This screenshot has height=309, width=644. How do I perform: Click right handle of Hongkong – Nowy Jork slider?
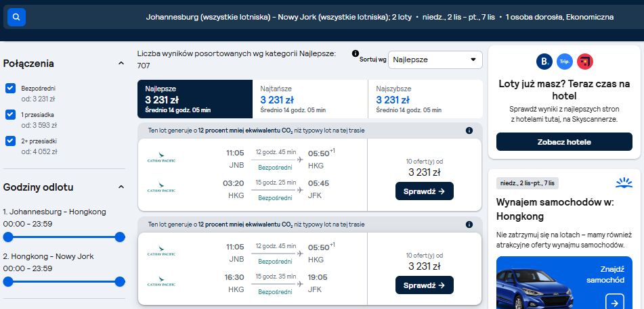[x=120, y=281]
